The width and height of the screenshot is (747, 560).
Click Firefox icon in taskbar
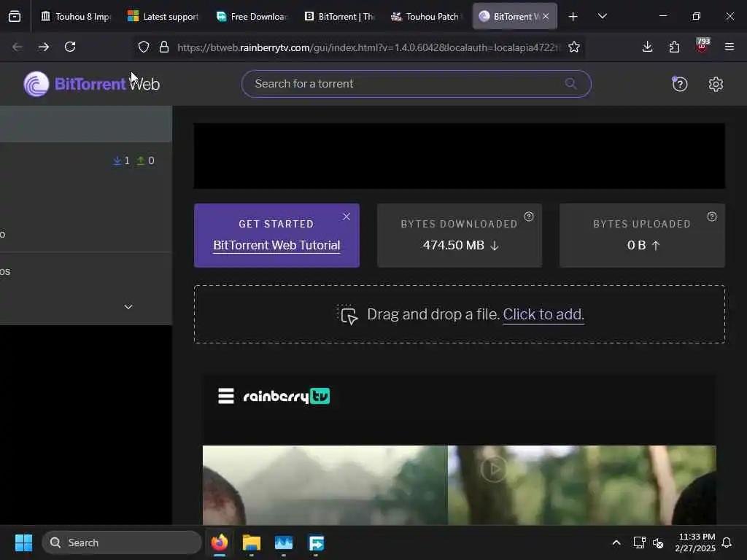(x=219, y=542)
